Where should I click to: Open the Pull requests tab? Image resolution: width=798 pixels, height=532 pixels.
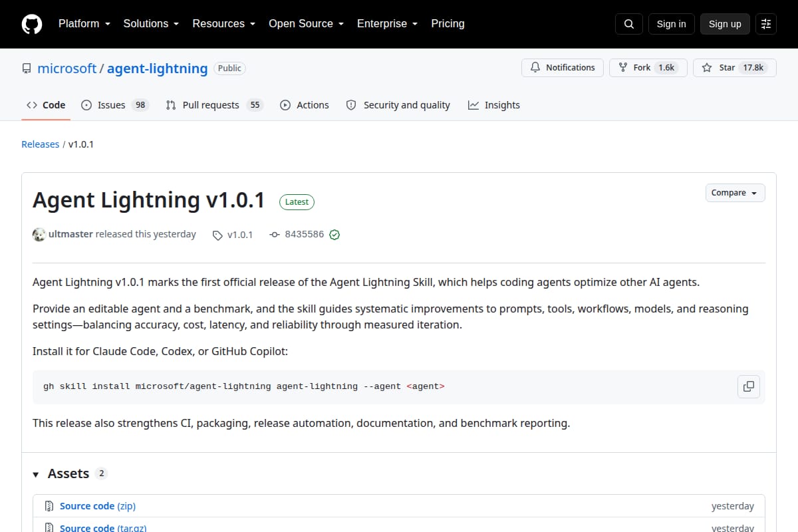(215, 105)
